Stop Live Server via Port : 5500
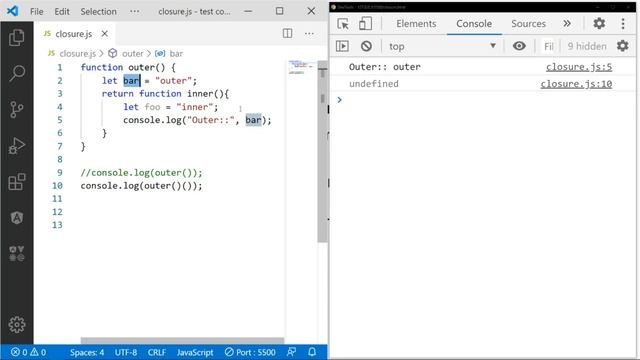This screenshot has height=360, width=640. (x=250, y=352)
